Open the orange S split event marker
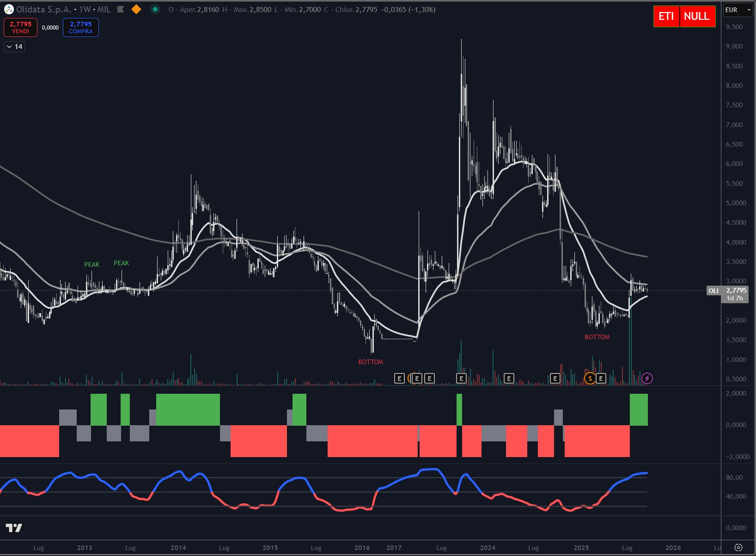Image resolution: width=756 pixels, height=556 pixels. 590,379
